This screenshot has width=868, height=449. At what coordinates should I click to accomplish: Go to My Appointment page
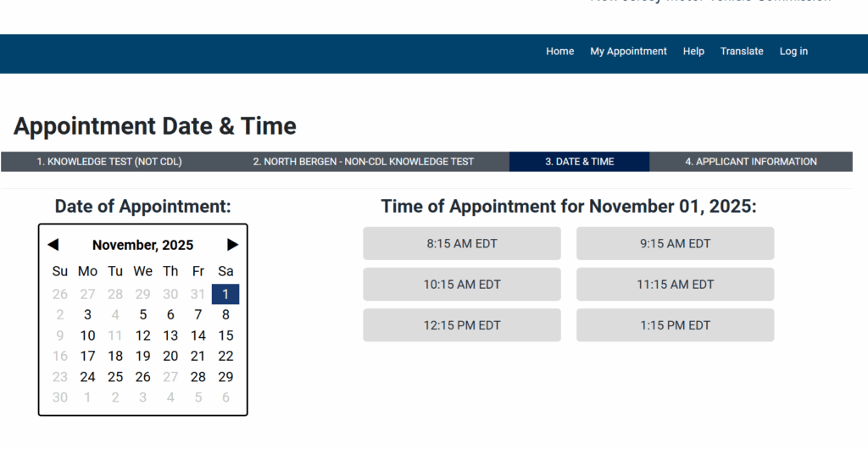628,52
